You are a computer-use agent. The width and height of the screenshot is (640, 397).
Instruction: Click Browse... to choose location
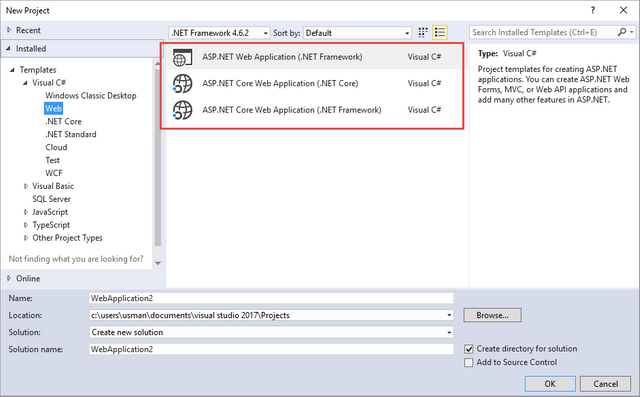point(492,315)
